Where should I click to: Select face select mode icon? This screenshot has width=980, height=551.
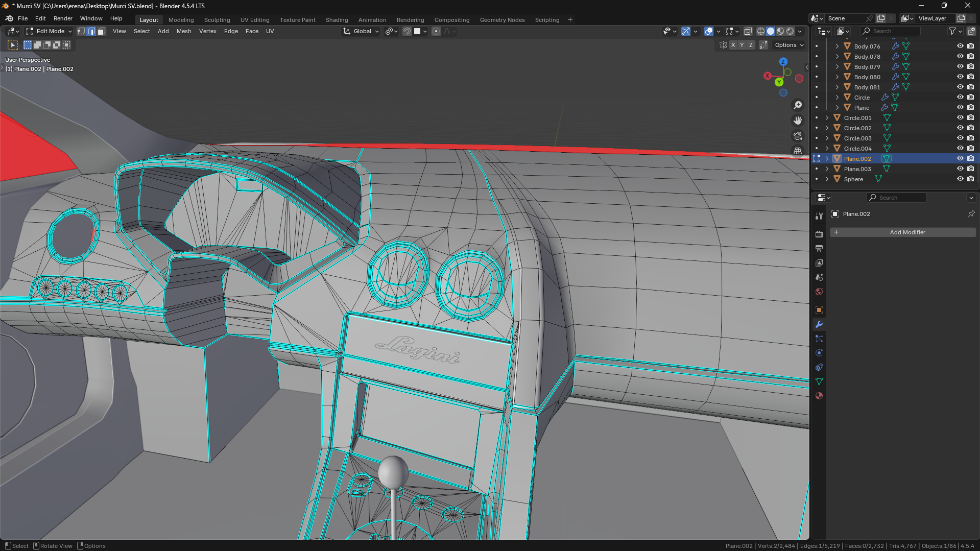point(101,31)
